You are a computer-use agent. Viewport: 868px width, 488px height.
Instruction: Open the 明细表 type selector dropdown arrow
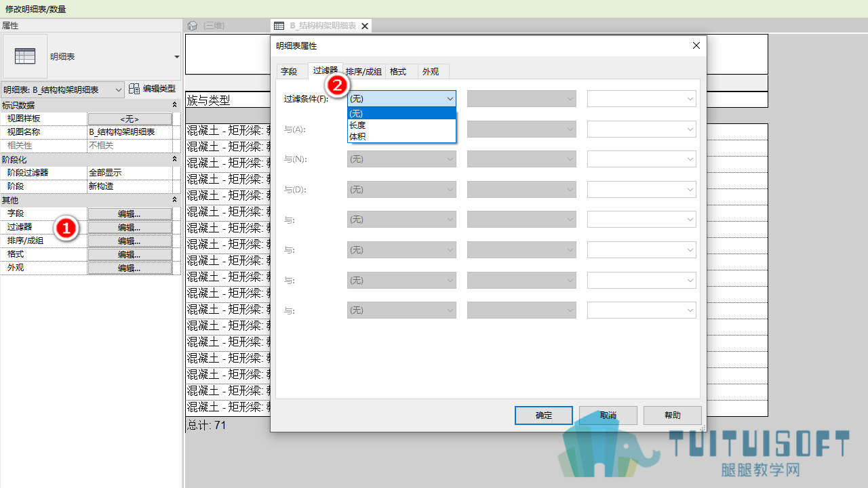(177, 57)
